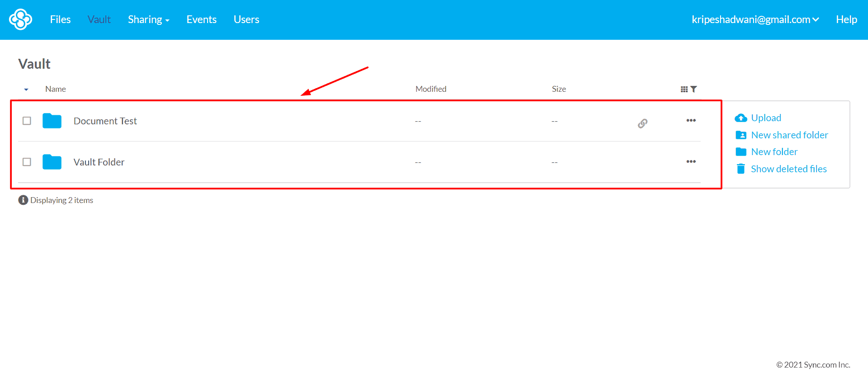
Task: Go to the Files tab
Action: [x=60, y=19]
